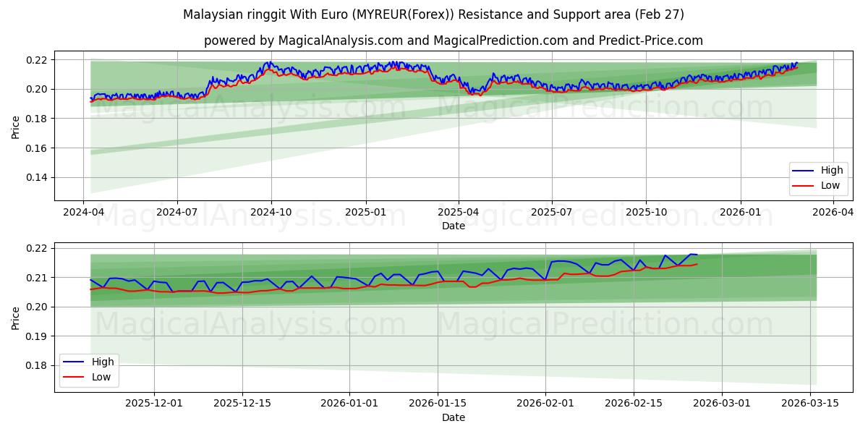This screenshot has height=434, width=868.
Task: Click the '2025-07' tick label
Action: 552,212
